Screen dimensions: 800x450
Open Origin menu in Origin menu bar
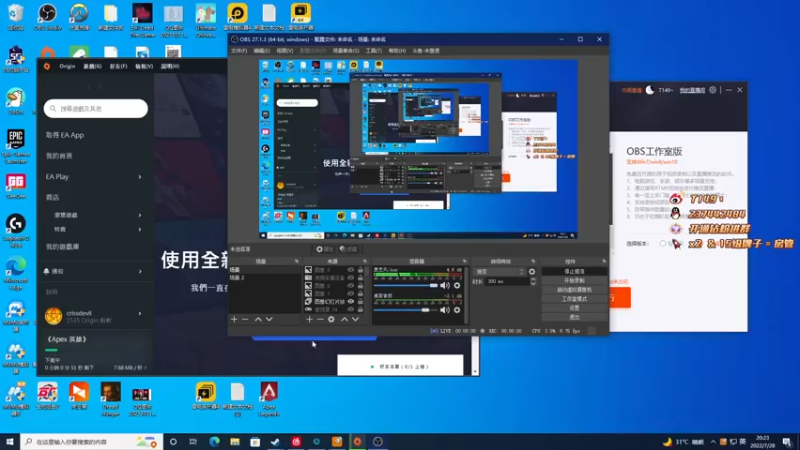click(67, 66)
